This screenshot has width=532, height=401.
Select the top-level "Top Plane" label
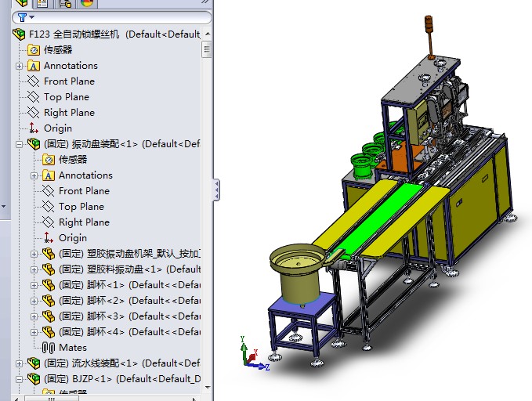(67, 97)
